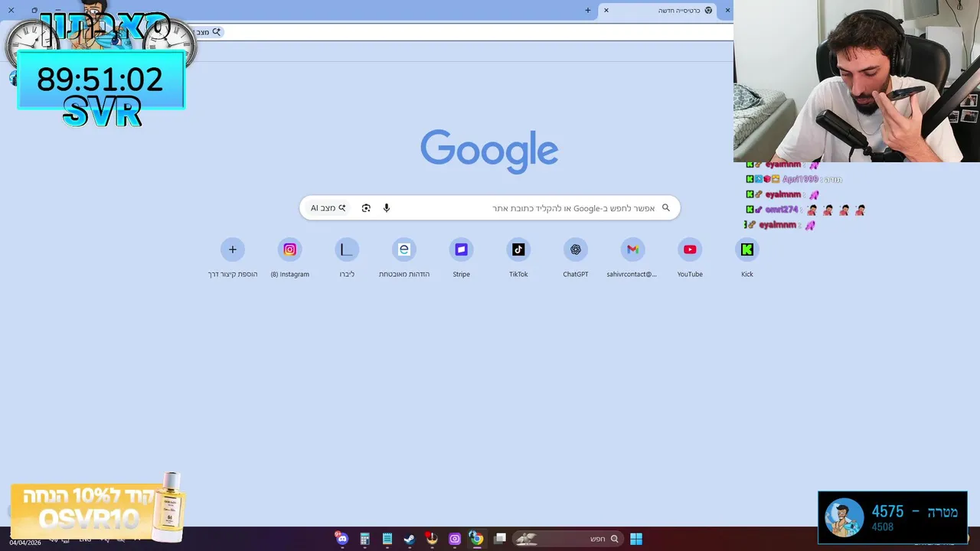Open a new tab with plus button
Viewport: 980px width, 551px height.
588,11
